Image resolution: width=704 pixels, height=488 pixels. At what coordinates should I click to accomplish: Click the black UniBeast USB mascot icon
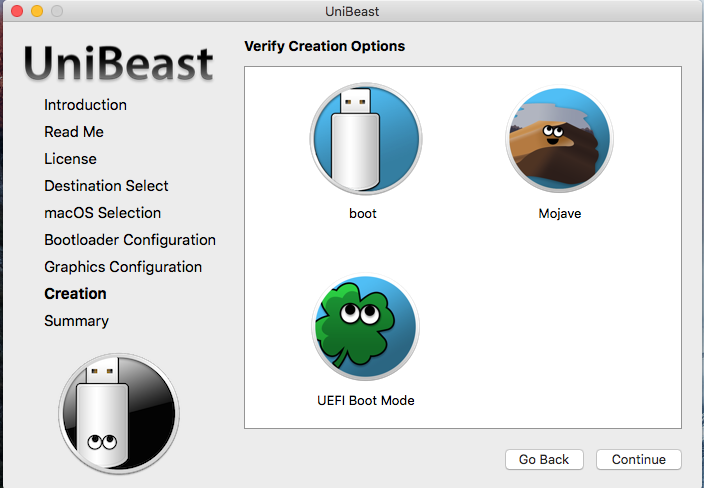click(119, 413)
